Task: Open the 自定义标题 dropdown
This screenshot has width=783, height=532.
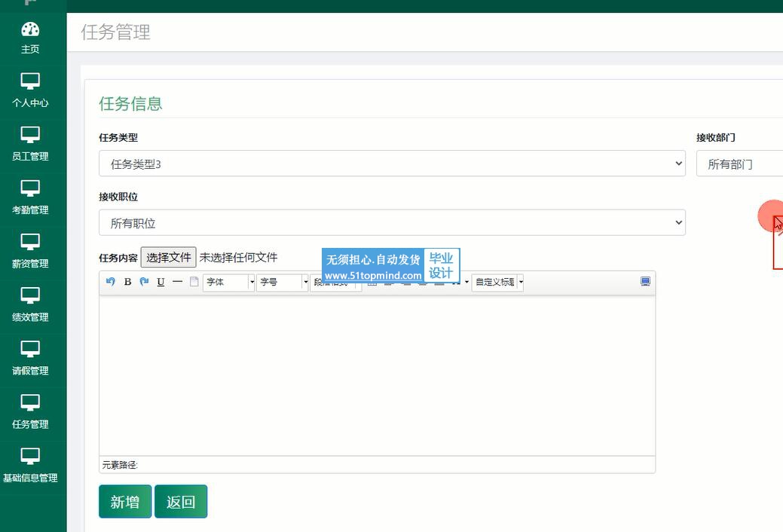Action: coord(497,283)
